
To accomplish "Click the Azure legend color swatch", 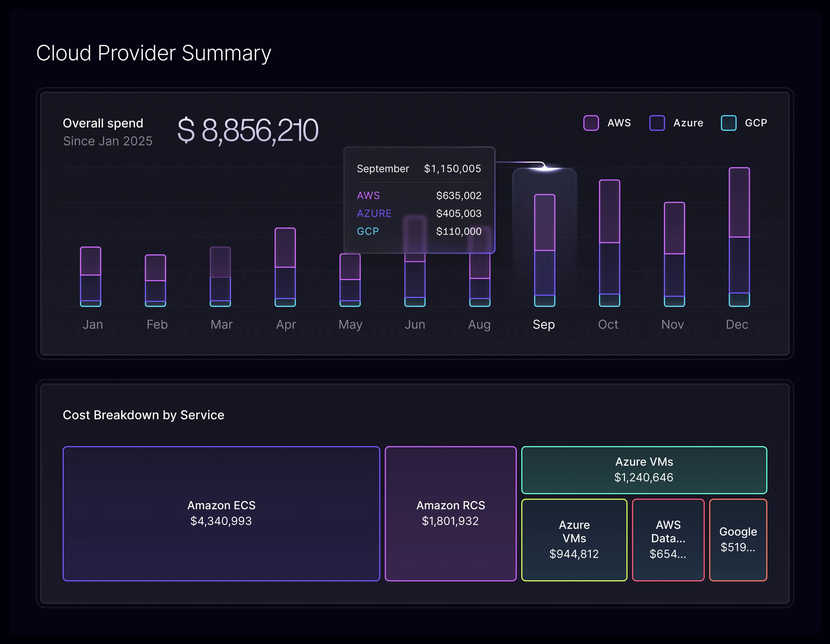I will tap(657, 123).
